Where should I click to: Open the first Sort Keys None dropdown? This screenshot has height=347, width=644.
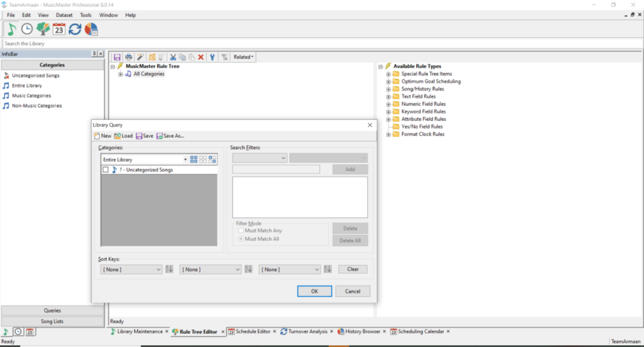131,270
